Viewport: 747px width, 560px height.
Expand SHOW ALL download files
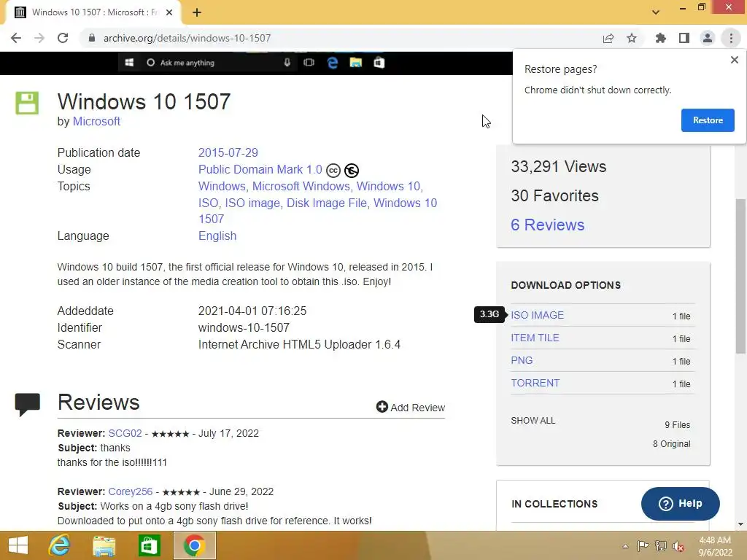tap(533, 421)
